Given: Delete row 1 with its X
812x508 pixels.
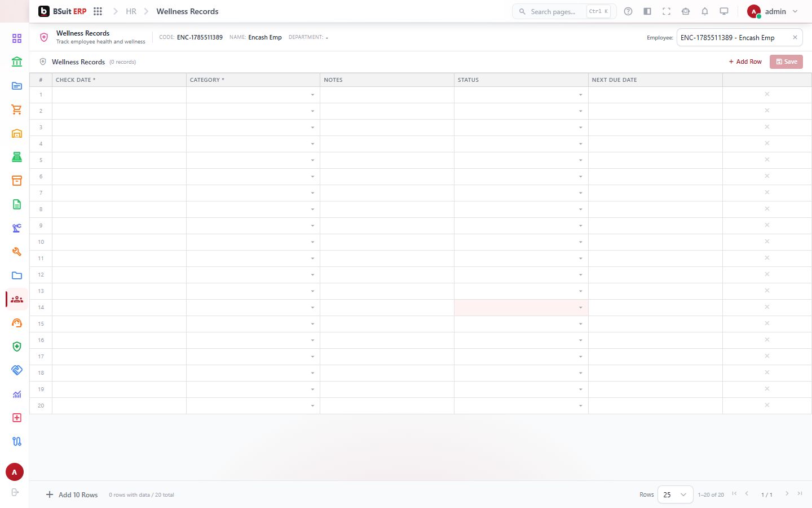Looking at the screenshot, I should coord(767,94).
